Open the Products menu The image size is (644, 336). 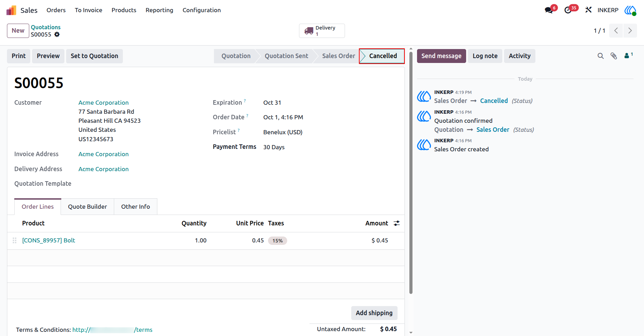click(124, 10)
